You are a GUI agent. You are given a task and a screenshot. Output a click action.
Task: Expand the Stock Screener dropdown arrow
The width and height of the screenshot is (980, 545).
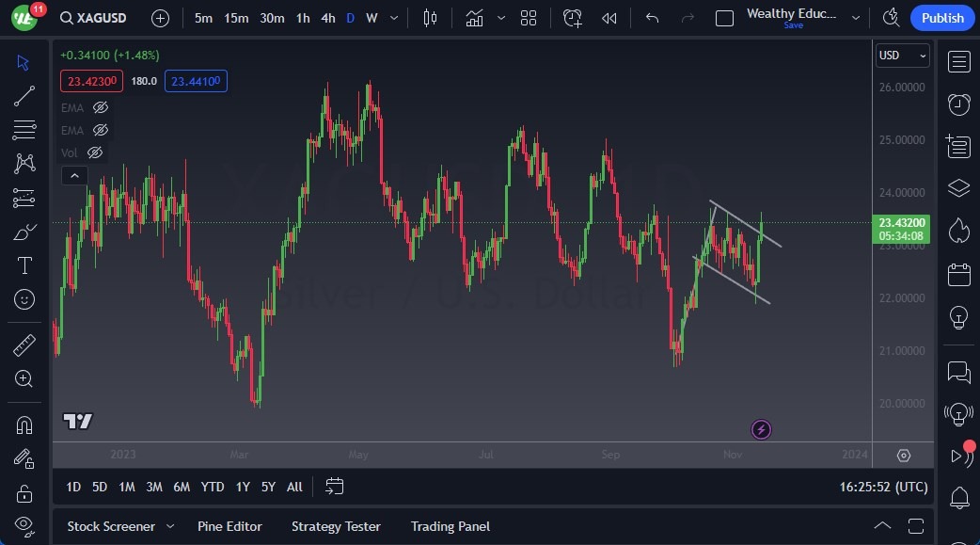(170, 526)
